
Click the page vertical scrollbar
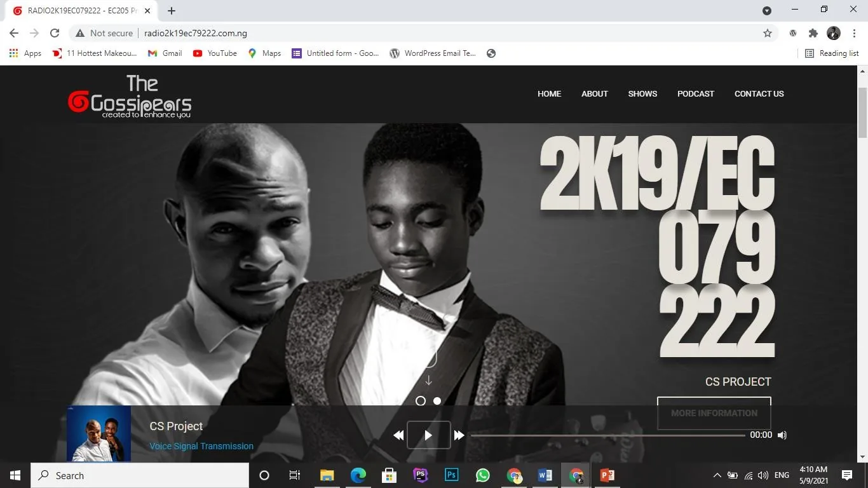[x=862, y=113]
